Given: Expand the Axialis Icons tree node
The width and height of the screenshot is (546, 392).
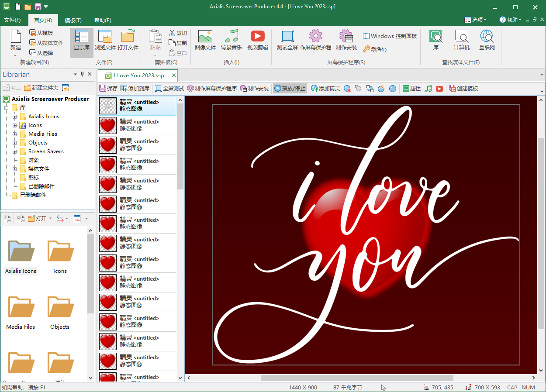Looking at the screenshot, I should point(15,116).
